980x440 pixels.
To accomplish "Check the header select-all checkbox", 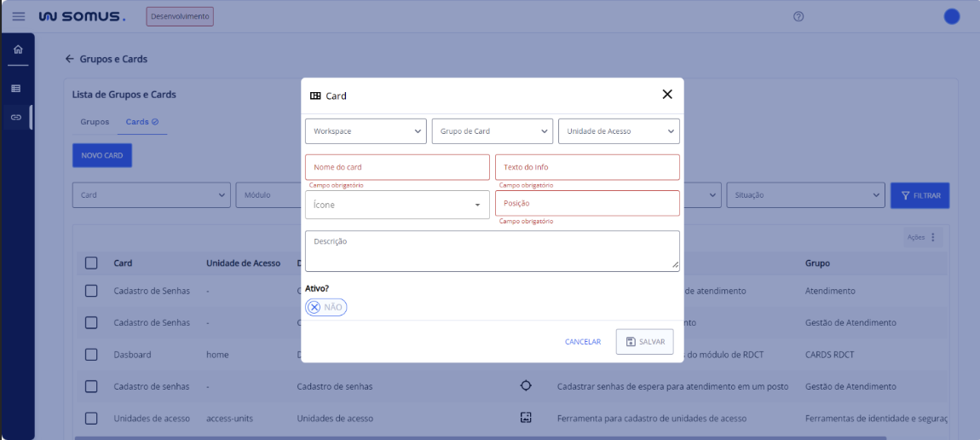I will [x=91, y=263].
